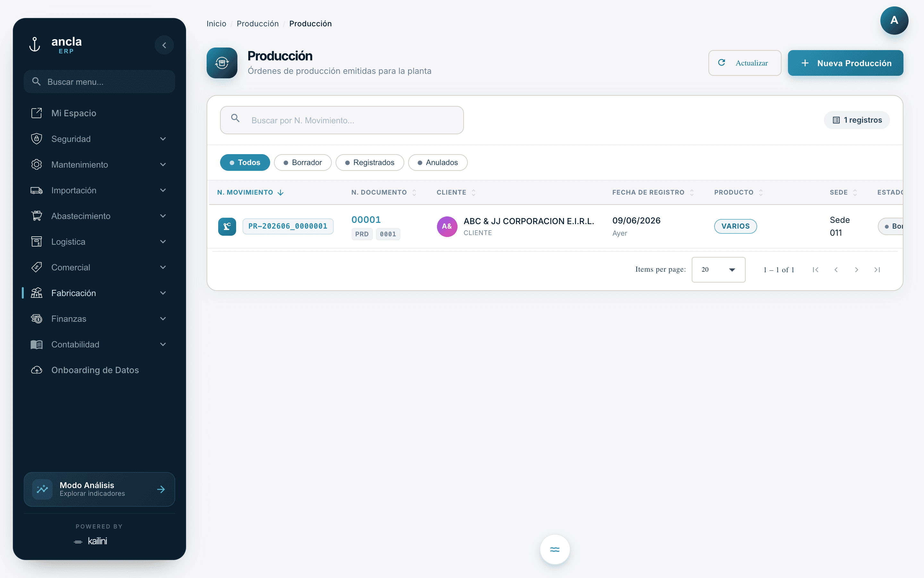Expand the Seguridad menu chevron
This screenshot has width=924, height=578.
click(x=163, y=139)
